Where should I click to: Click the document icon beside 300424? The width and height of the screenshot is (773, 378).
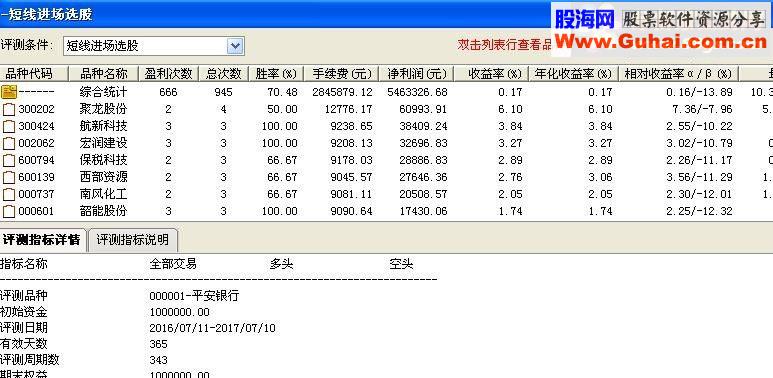9,126
